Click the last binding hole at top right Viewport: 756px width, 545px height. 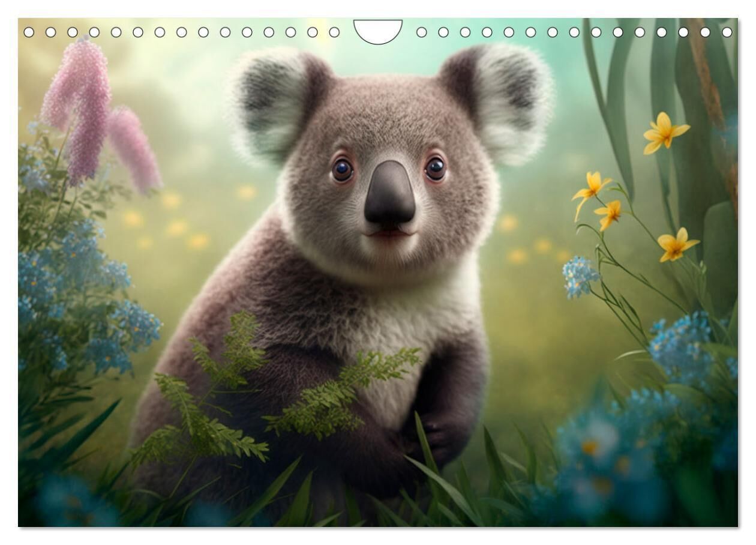point(727,32)
